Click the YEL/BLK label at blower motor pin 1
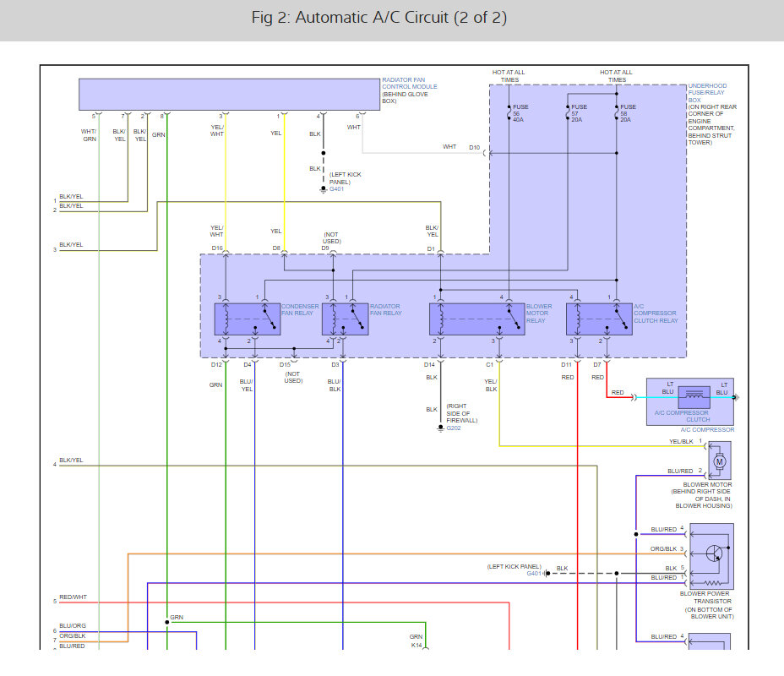Screen dimensions: 784x676 [x=681, y=441]
